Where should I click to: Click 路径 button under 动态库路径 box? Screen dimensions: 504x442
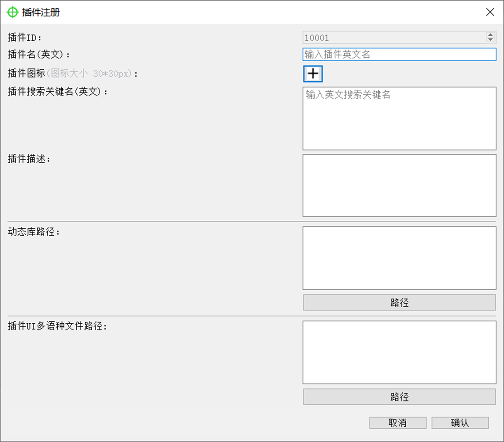point(400,303)
